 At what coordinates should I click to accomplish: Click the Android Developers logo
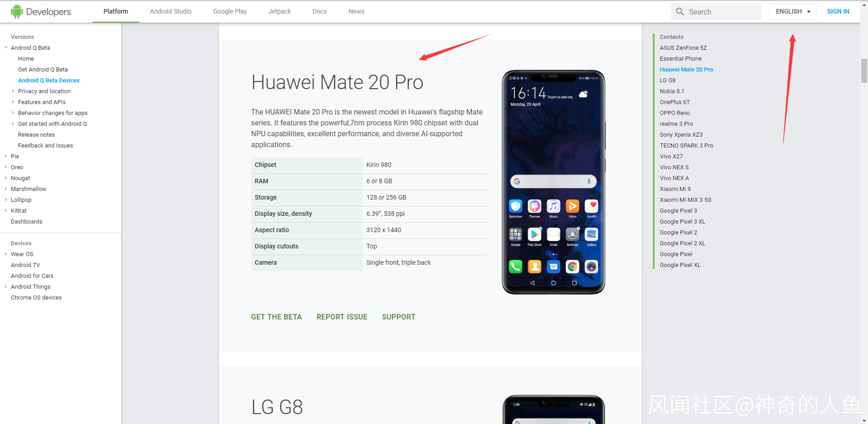click(41, 12)
